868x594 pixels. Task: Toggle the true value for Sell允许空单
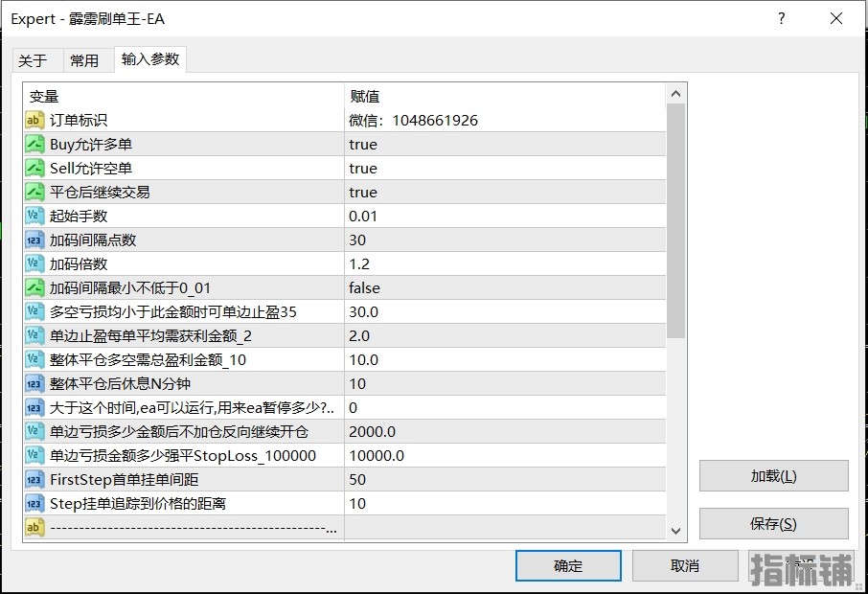pos(505,168)
